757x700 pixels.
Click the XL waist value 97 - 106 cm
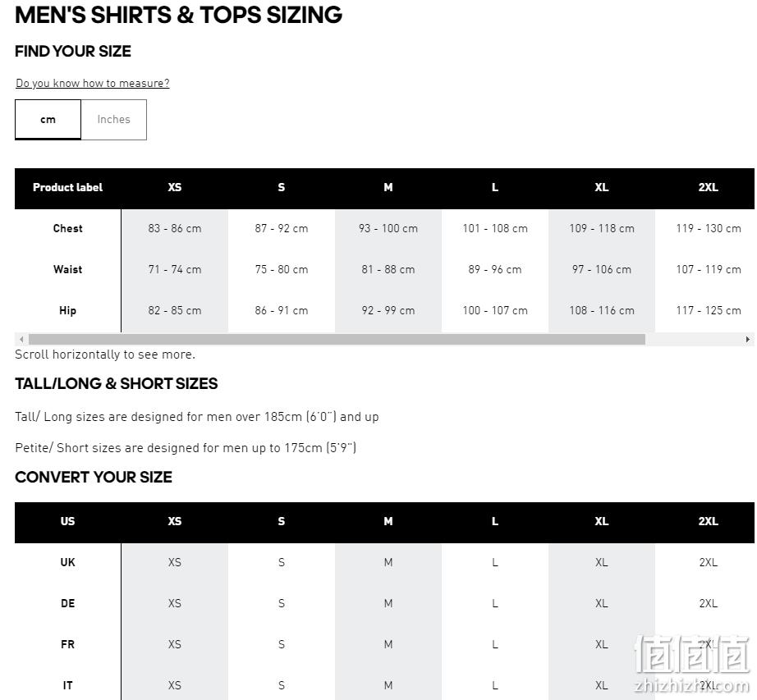(602, 270)
